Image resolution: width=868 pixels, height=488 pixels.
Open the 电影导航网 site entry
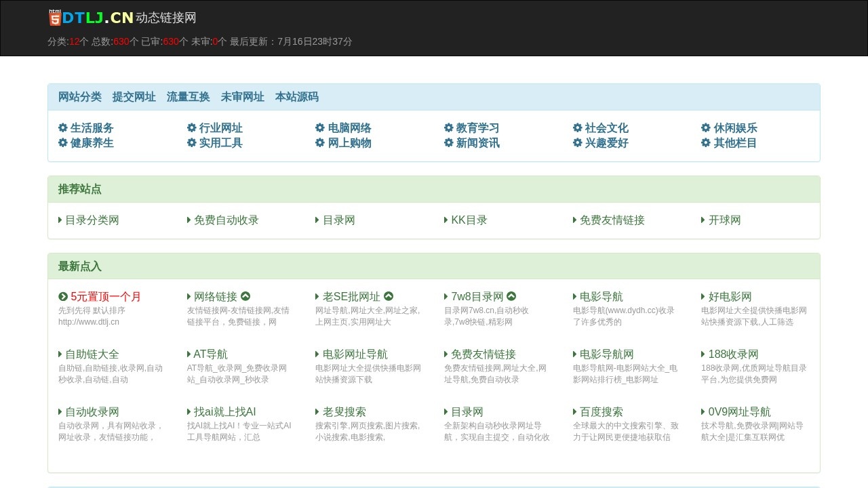pos(607,354)
